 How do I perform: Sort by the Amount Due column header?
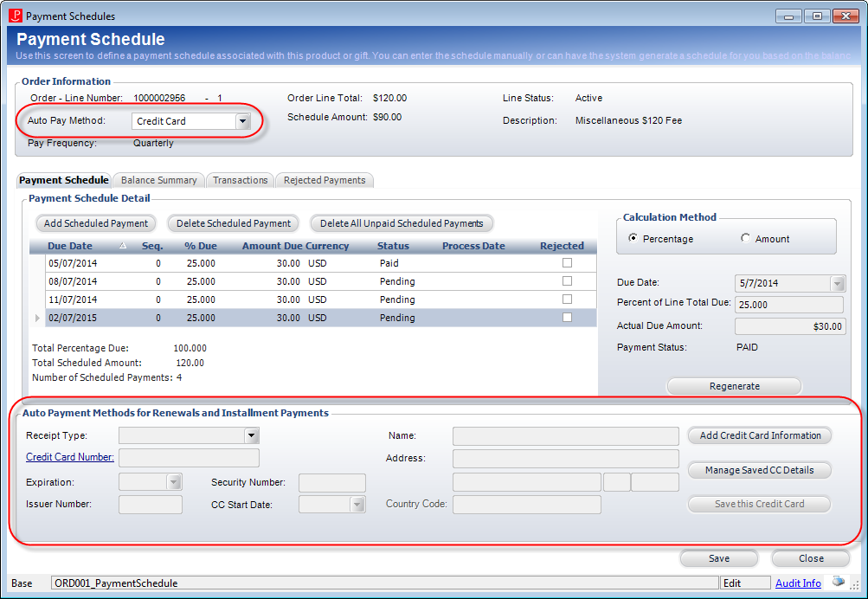(x=272, y=246)
